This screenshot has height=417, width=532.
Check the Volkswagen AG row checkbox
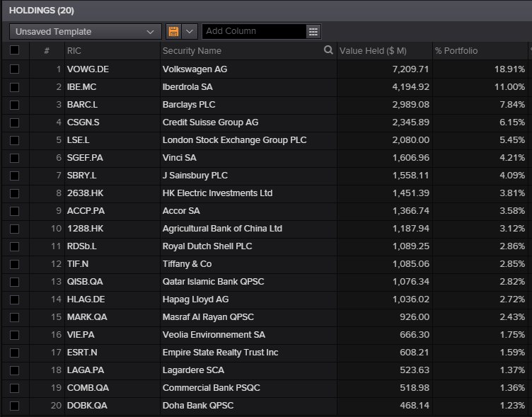(x=14, y=69)
